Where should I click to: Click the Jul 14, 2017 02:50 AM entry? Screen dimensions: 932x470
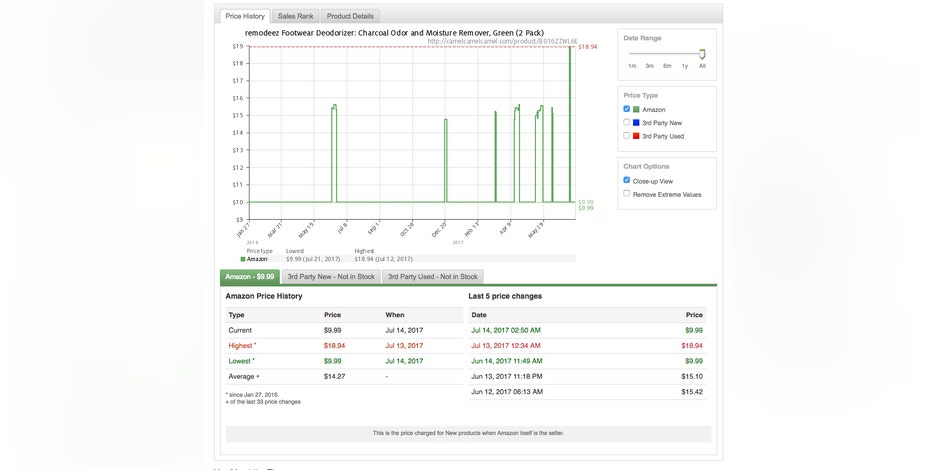(x=506, y=330)
